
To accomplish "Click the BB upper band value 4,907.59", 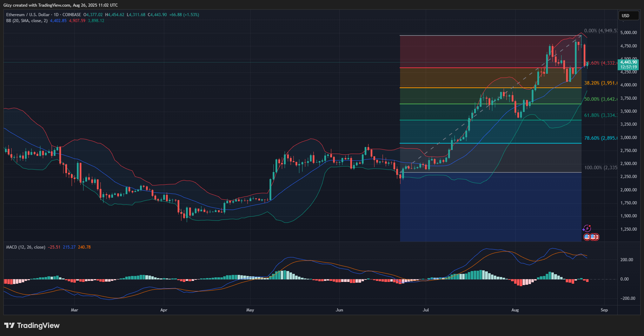I will pyautogui.click(x=77, y=21).
